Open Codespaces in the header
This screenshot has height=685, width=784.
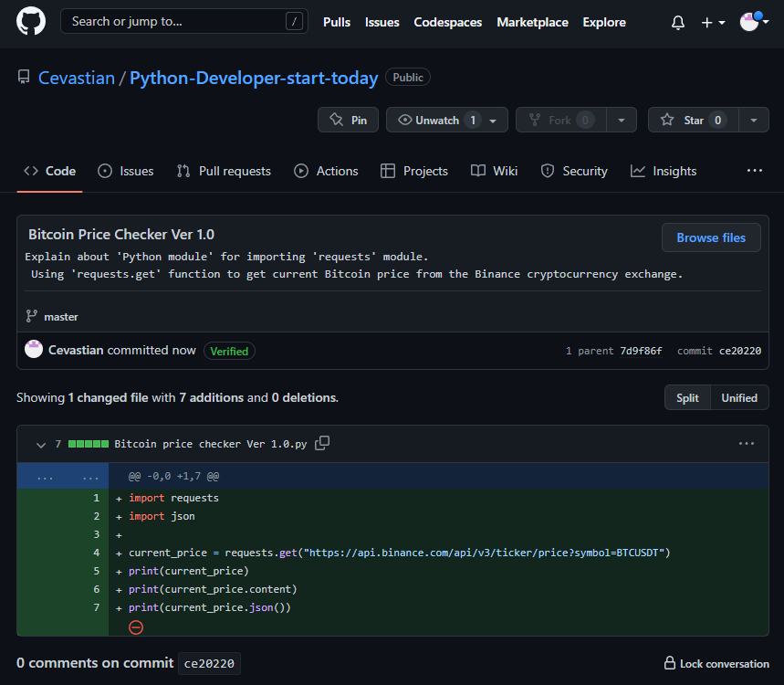coord(447,22)
